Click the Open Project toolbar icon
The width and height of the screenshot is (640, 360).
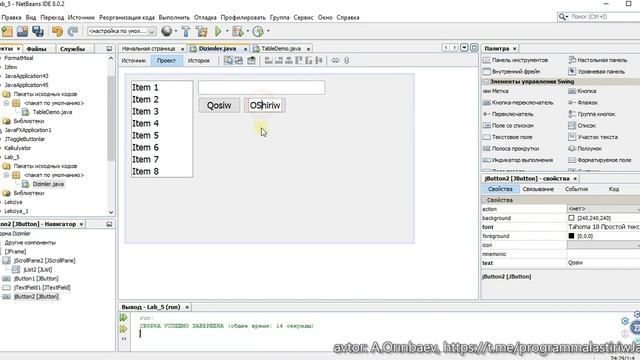tap(22, 31)
